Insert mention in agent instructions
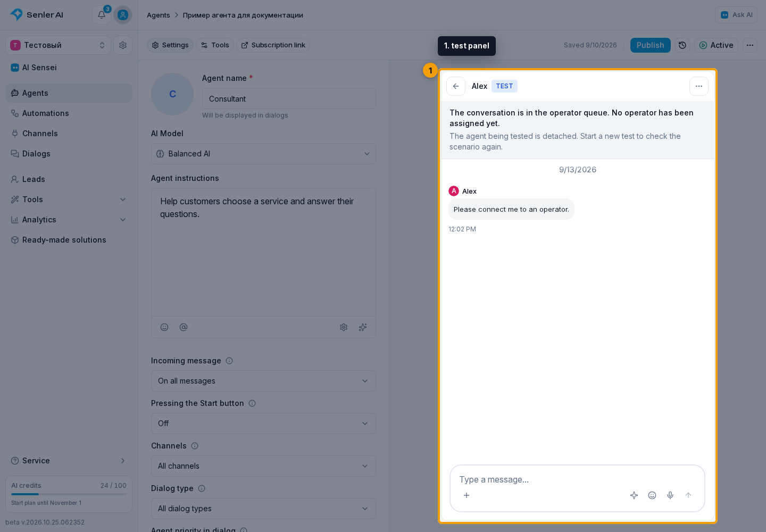This screenshot has height=532, width=766. [x=184, y=327]
